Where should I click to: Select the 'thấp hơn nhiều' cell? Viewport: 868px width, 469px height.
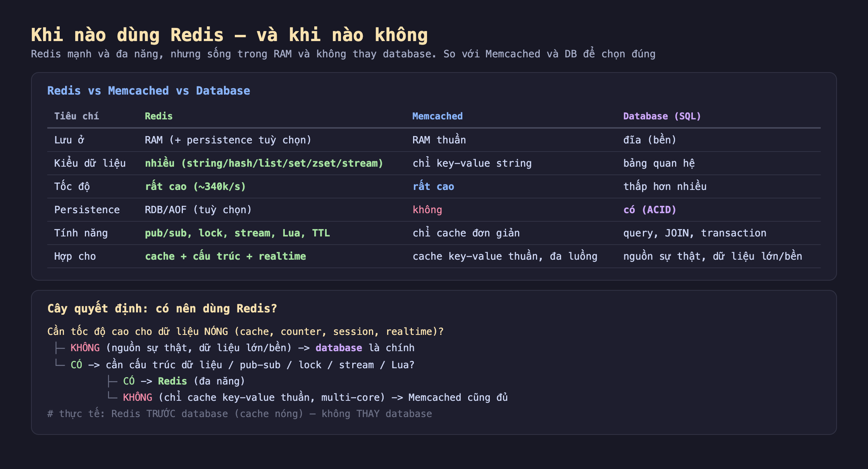pyautogui.click(x=665, y=186)
